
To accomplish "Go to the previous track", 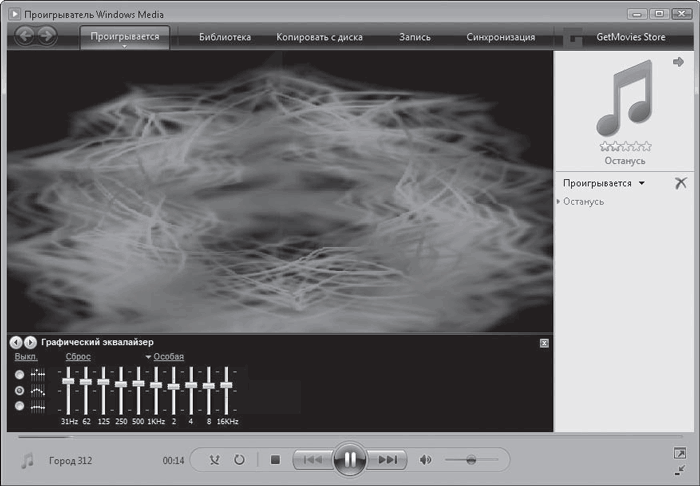I will click(x=311, y=460).
